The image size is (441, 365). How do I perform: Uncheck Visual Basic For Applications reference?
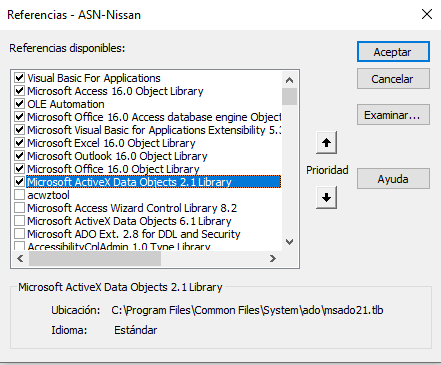[x=19, y=78]
